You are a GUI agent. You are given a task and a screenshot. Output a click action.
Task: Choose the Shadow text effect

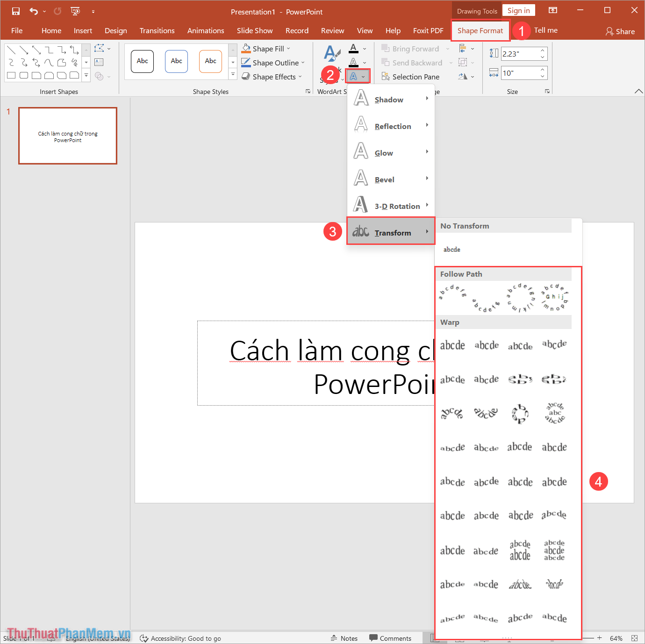(388, 99)
